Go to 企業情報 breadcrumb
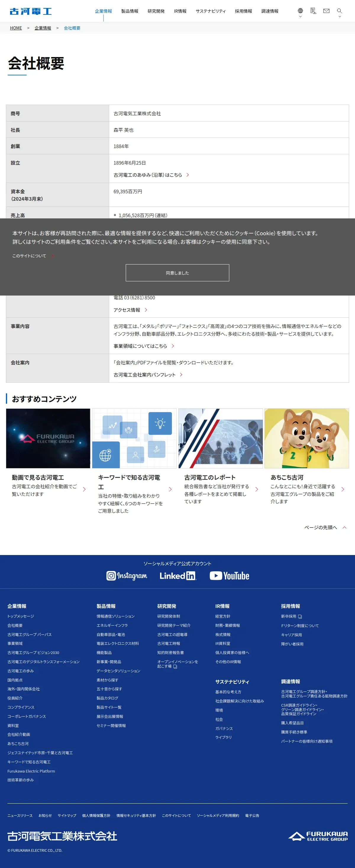Viewport: 355px width, 868px height. click(43, 28)
